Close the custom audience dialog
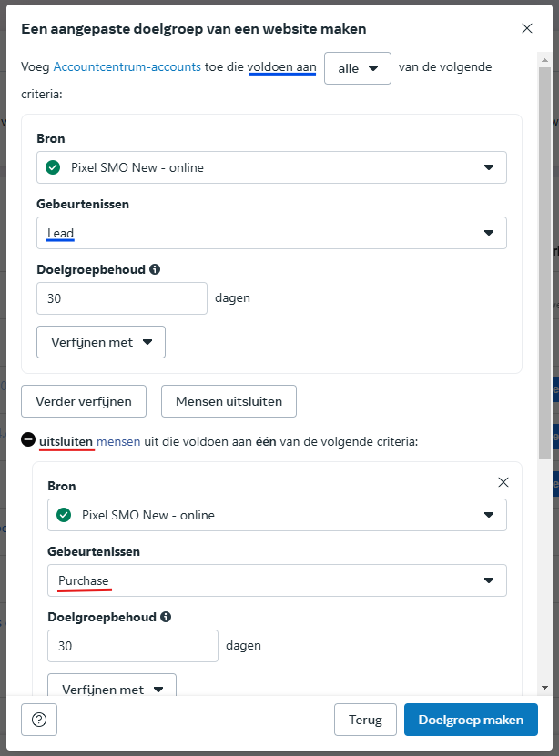 coord(527,28)
